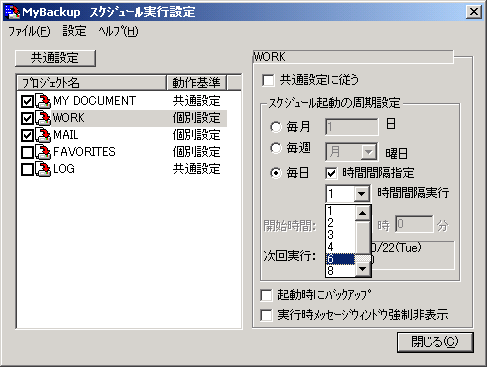
Task: Click the MyBackup app icon in title bar
Action: [x=12, y=12]
